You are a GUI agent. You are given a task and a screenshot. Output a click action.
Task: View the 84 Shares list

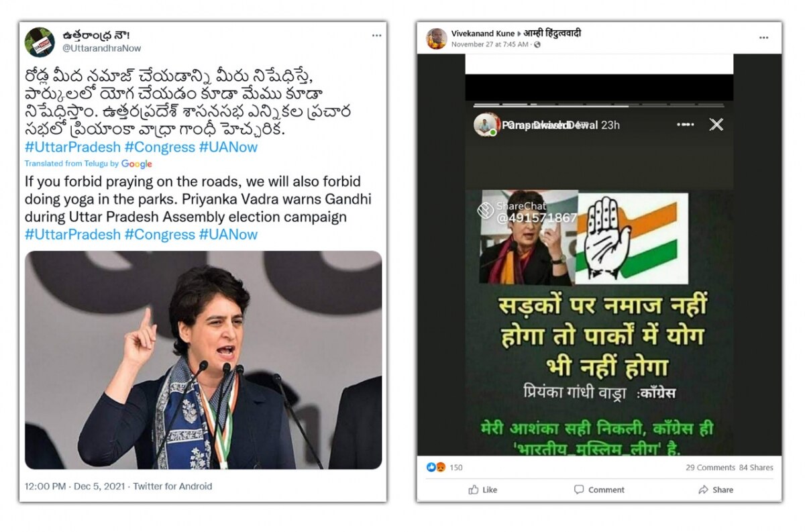point(756,468)
